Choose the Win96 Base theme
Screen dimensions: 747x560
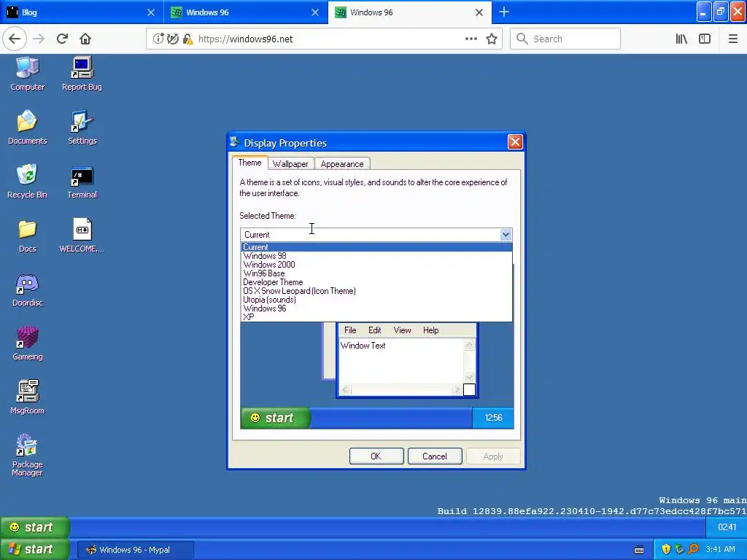[x=376, y=273]
